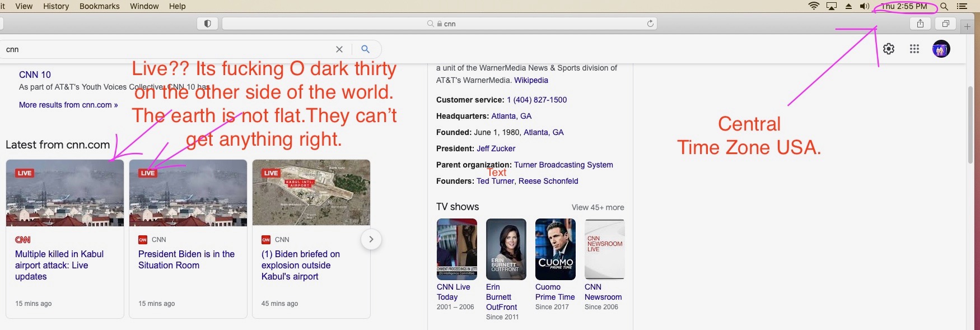Image resolution: width=980 pixels, height=330 pixels.
Task: Open CNN Live Today show thumbnail
Action: tap(457, 249)
